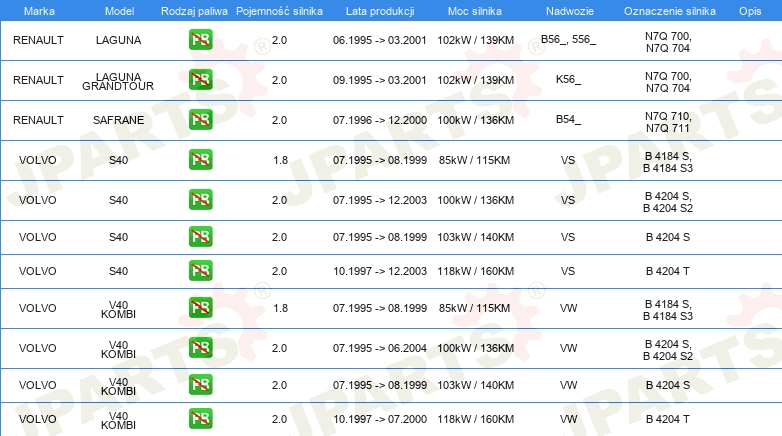Click 103kW / 140KM in V40 Kombi row

coord(475,385)
